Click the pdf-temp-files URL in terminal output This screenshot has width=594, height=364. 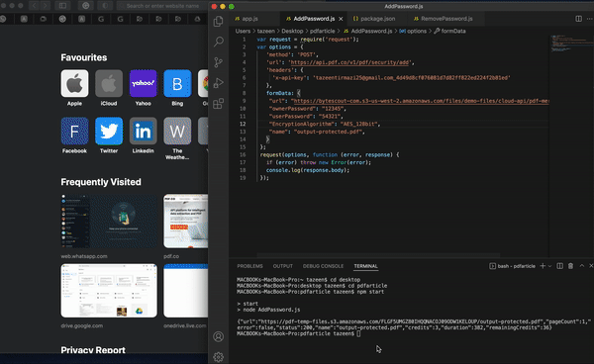[401, 321]
